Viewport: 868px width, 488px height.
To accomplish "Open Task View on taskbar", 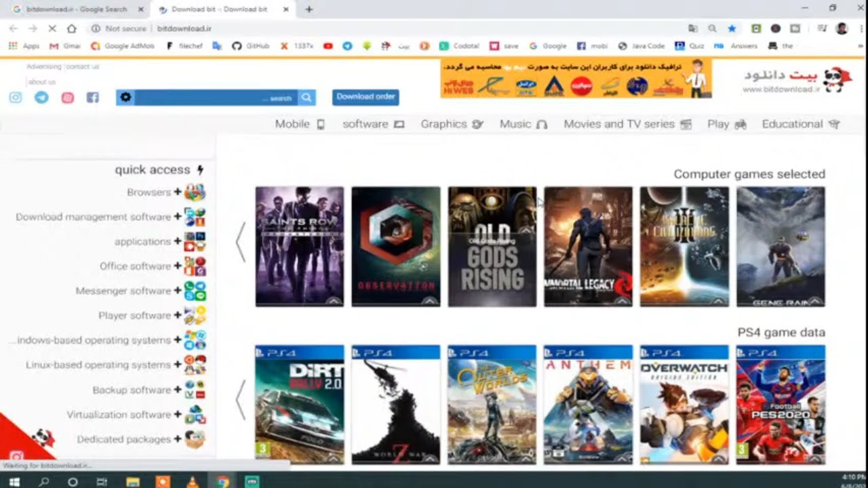I will [x=102, y=482].
